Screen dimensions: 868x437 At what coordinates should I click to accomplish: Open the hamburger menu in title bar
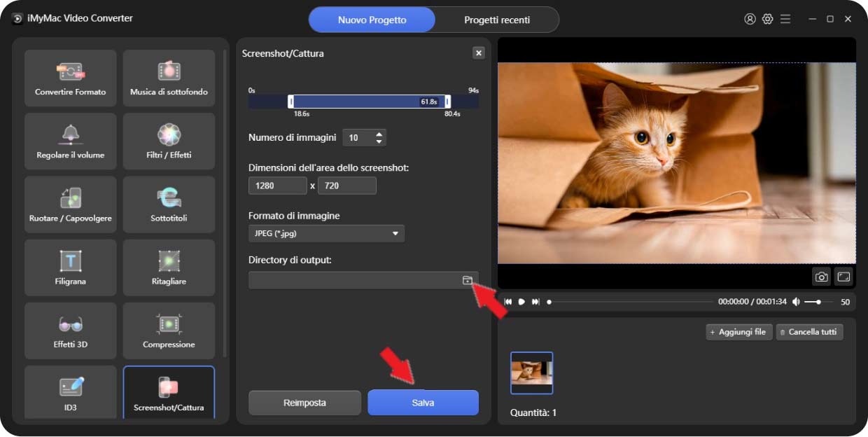pyautogui.click(x=785, y=19)
